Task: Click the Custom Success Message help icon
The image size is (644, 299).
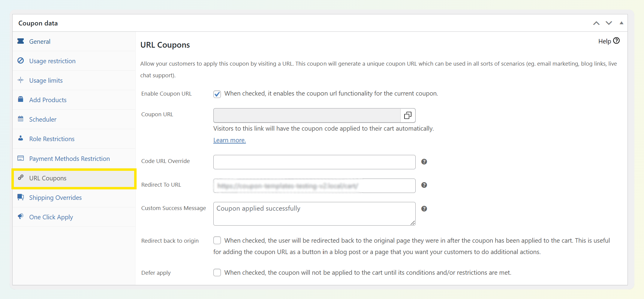Action: pyautogui.click(x=424, y=209)
